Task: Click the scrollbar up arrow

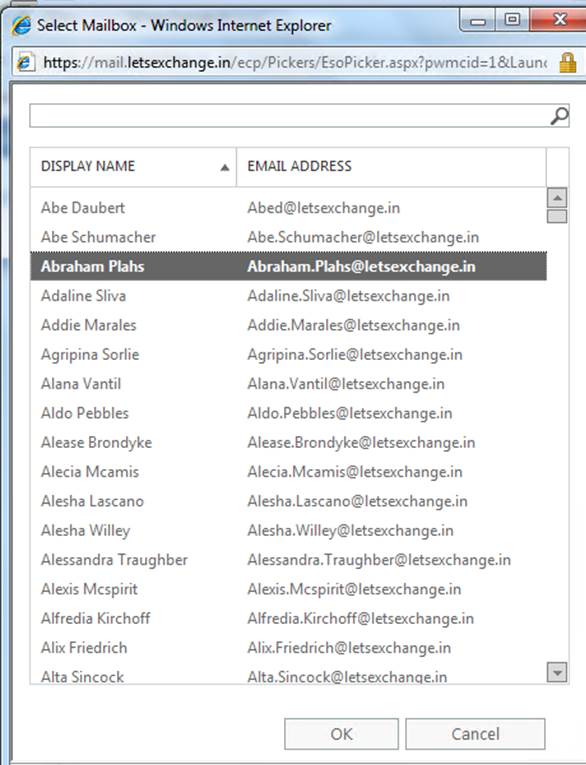Action: pyautogui.click(x=557, y=198)
